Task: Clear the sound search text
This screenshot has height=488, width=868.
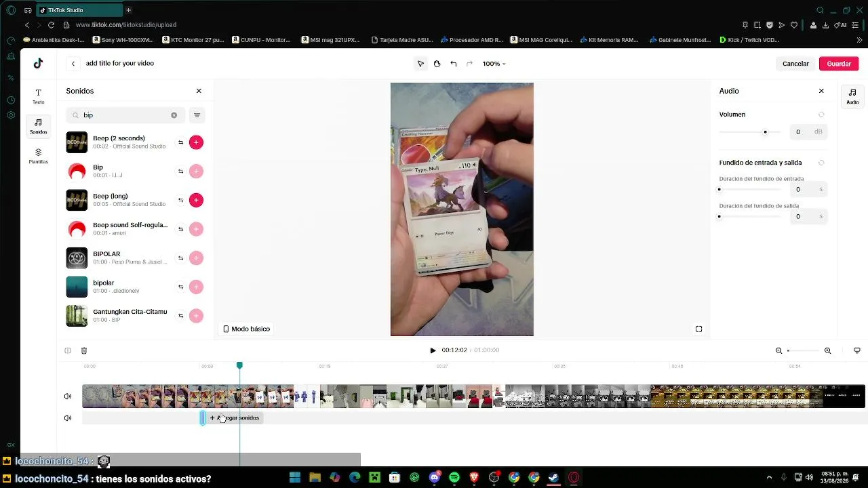Action: tap(174, 115)
